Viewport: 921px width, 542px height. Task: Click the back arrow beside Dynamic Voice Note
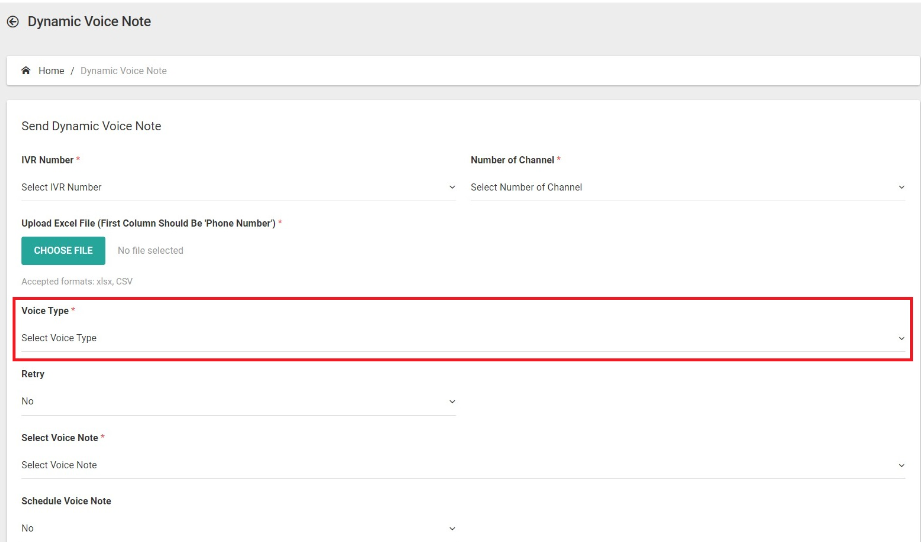click(13, 22)
